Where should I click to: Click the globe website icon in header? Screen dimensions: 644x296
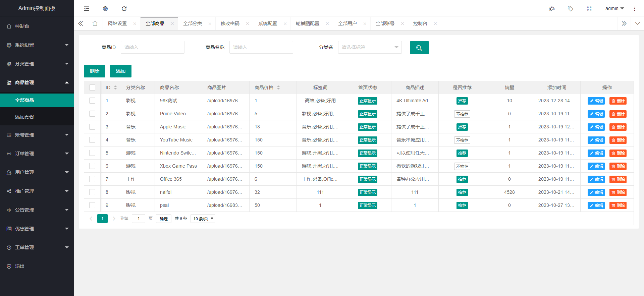[x=105, y=9]
